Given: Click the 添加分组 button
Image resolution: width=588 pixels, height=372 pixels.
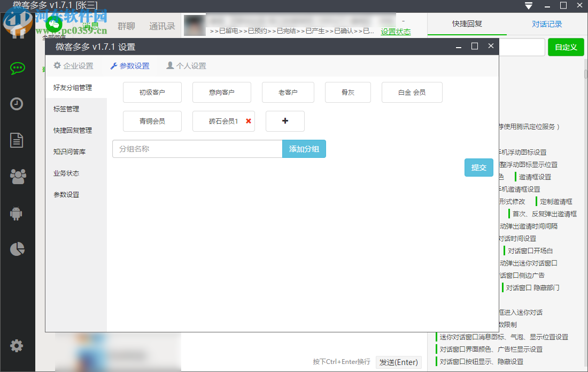Looking at the screenshot, I should (x=304, y=148).
